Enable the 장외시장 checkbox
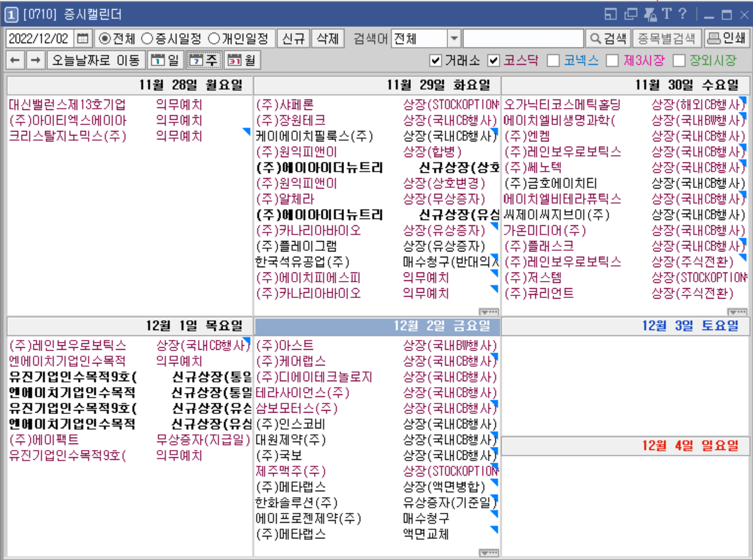The height and width of the screenshot is (560, 753). tap(679, 60)
